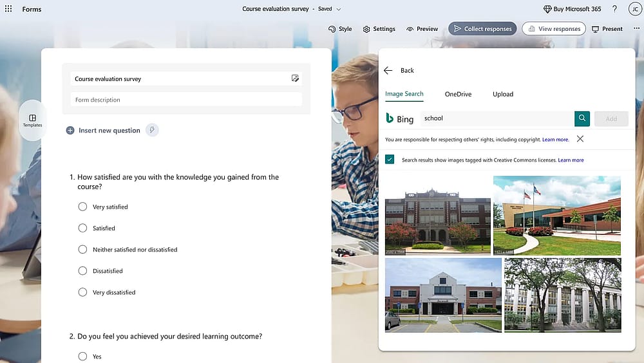The image size is (644, 363).
Task: Uncheck the Creative Commons licenses checkbox
Action: (390, 160)
